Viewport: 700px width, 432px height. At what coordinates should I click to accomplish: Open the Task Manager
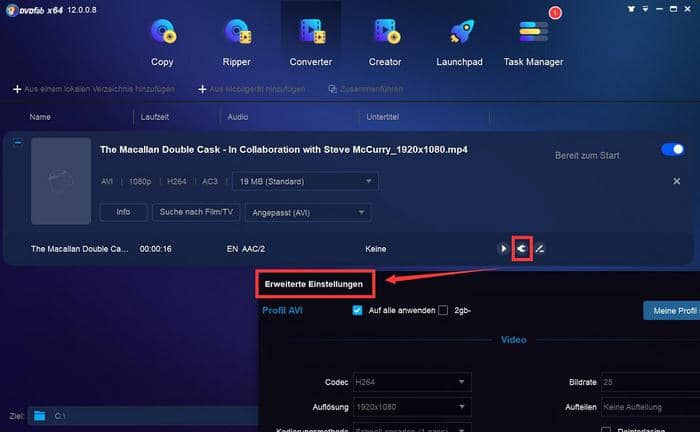pyautogui.click(x=533, y=42)
